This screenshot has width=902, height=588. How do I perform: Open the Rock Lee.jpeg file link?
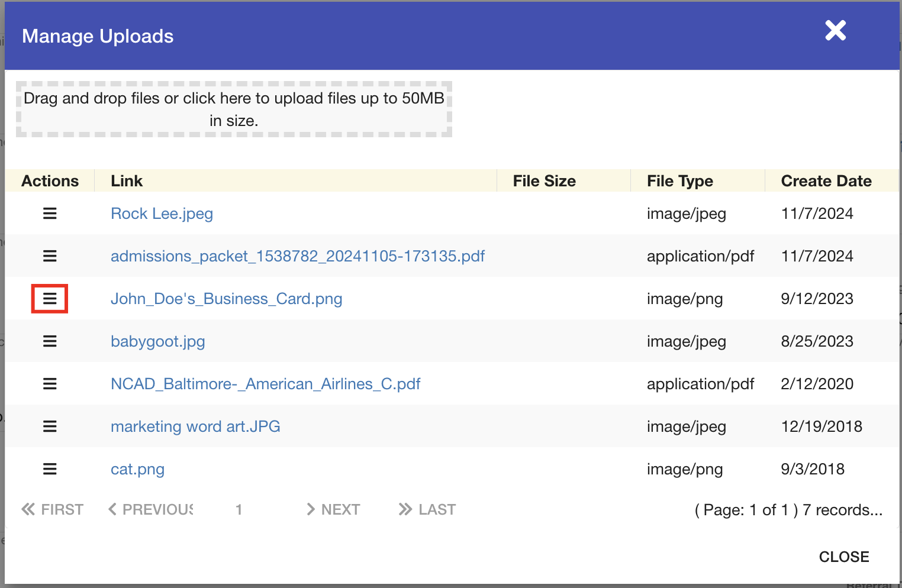[162, 214]
